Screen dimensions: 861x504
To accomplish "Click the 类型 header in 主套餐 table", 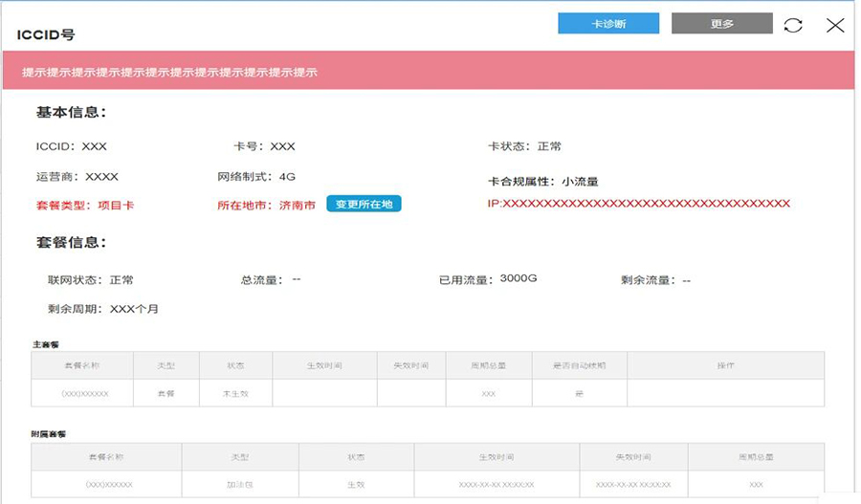I will click(166, 365).
